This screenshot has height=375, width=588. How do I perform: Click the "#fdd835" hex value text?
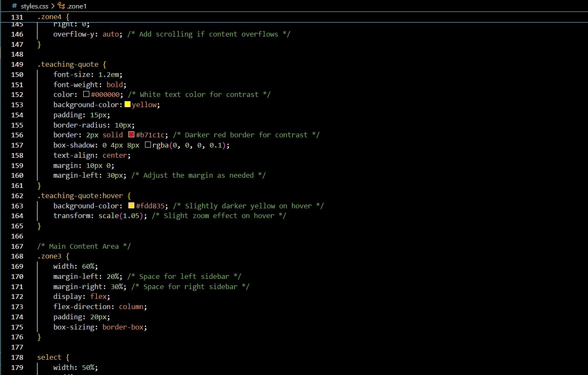coord(150,206)
